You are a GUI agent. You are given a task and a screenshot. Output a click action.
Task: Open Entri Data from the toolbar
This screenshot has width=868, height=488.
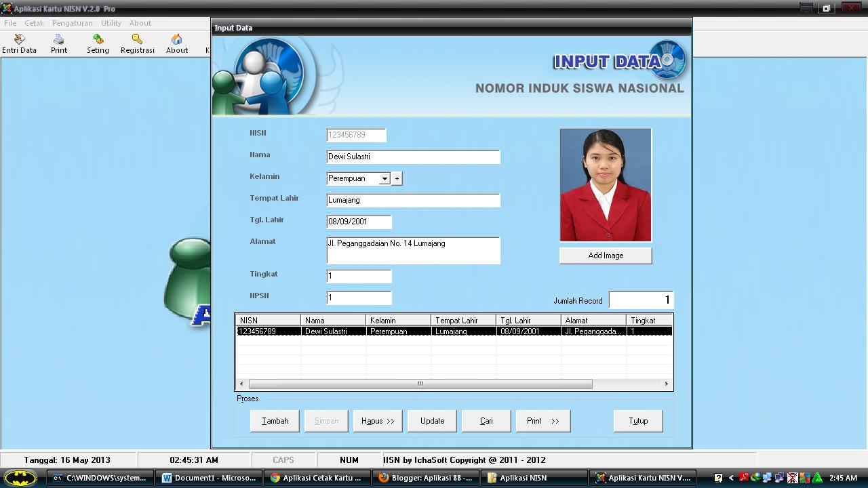(x=19, y=43)
